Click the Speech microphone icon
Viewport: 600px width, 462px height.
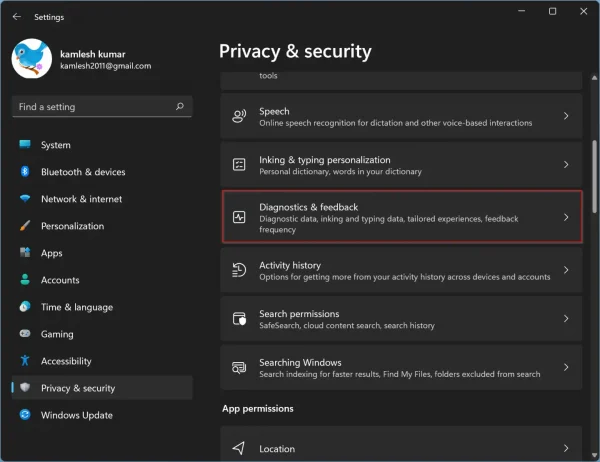[x=239, y=116]
